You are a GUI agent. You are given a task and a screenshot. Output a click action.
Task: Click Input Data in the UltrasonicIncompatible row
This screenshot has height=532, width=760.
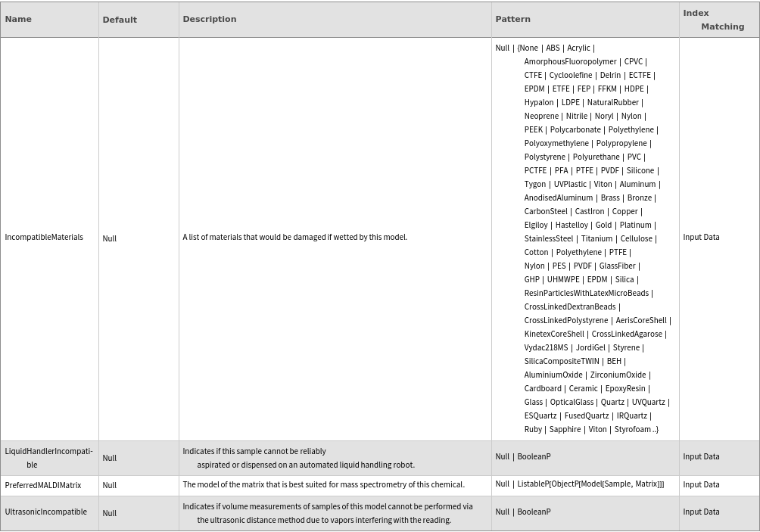[x=701, y=512]
